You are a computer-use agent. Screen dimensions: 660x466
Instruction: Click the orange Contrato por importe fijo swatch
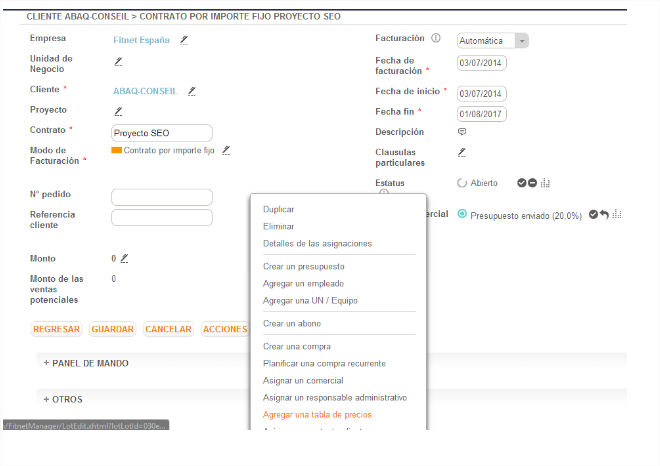point(116,150)
